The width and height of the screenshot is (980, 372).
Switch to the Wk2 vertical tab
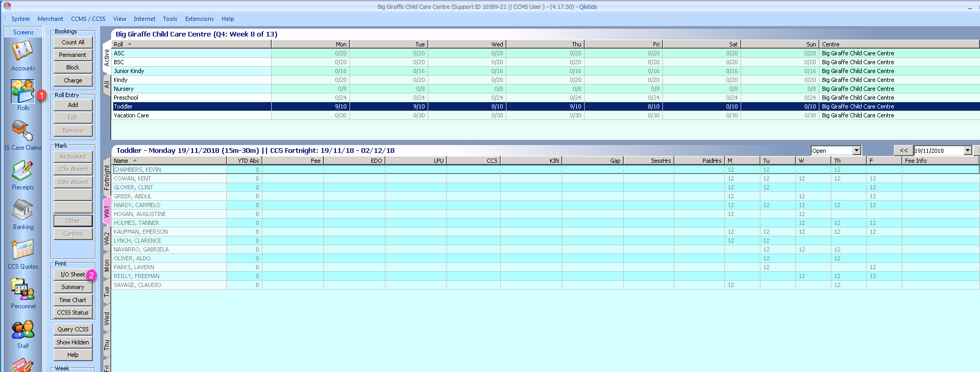coord(107,238)
